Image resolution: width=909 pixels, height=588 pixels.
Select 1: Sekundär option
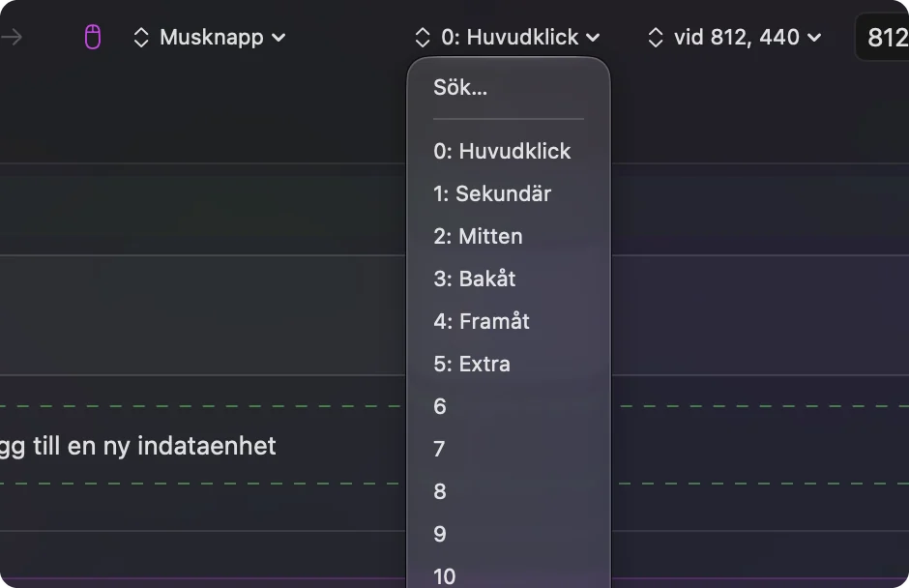[x=509, y=193]
